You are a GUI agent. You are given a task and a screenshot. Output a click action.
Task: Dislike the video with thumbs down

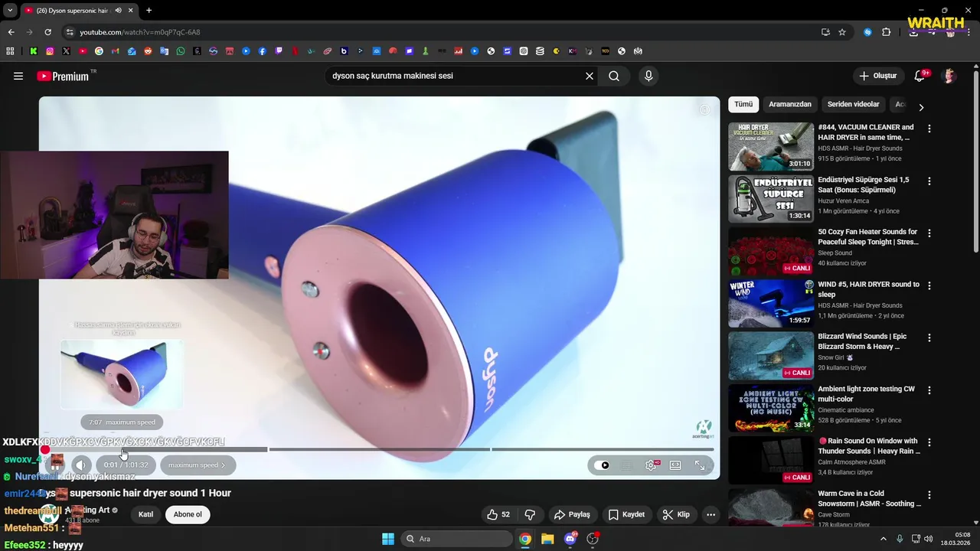pyautogui.click(x=530, y=514)
